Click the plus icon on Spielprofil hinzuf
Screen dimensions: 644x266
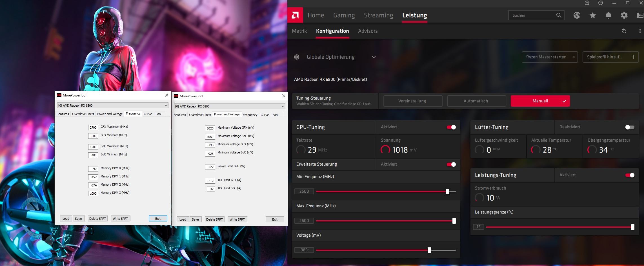pyautogui.click(x=633, y=57)
